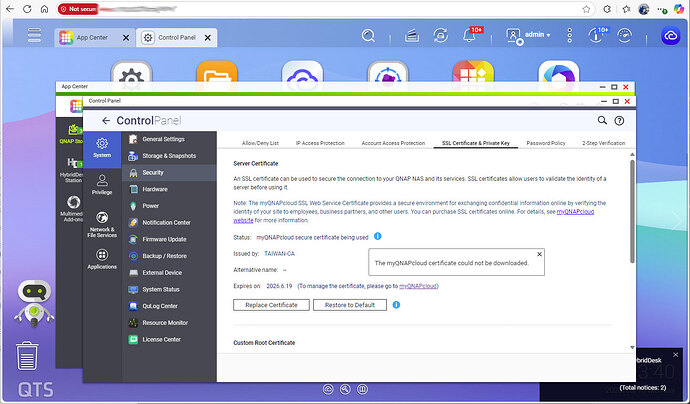Viewport: 690px width, 404px height.
Task: Click the Replace Certificate button
Action: [x=270, y=304]
